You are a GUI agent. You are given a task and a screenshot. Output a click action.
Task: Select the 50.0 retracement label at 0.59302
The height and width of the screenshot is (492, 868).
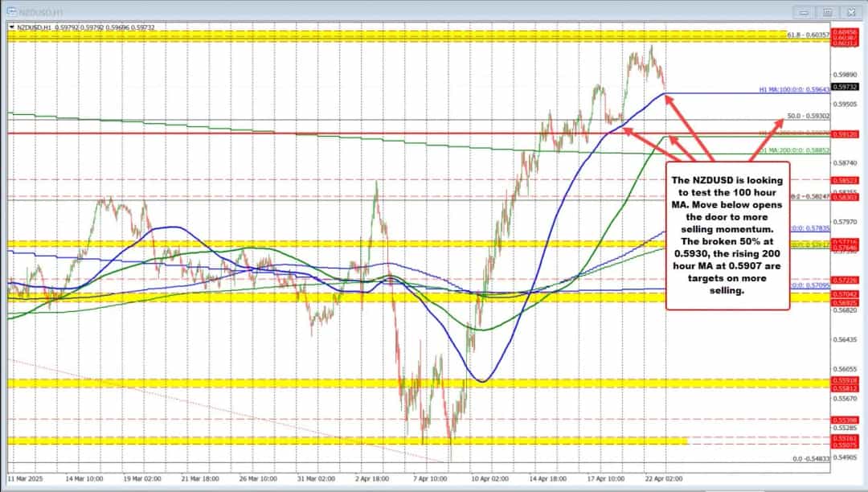(809, 117)
